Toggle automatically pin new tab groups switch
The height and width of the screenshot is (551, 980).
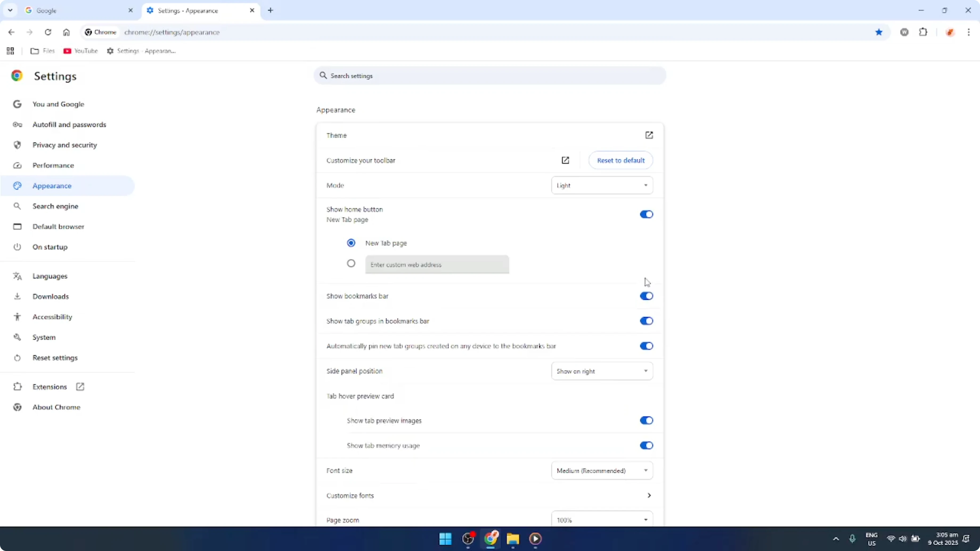[646, 346]
